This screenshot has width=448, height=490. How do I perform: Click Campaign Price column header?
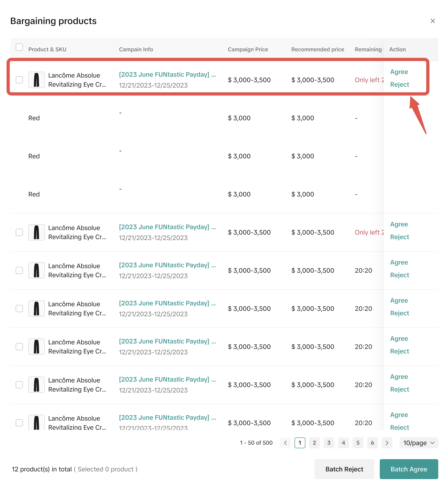pos(248,49)
